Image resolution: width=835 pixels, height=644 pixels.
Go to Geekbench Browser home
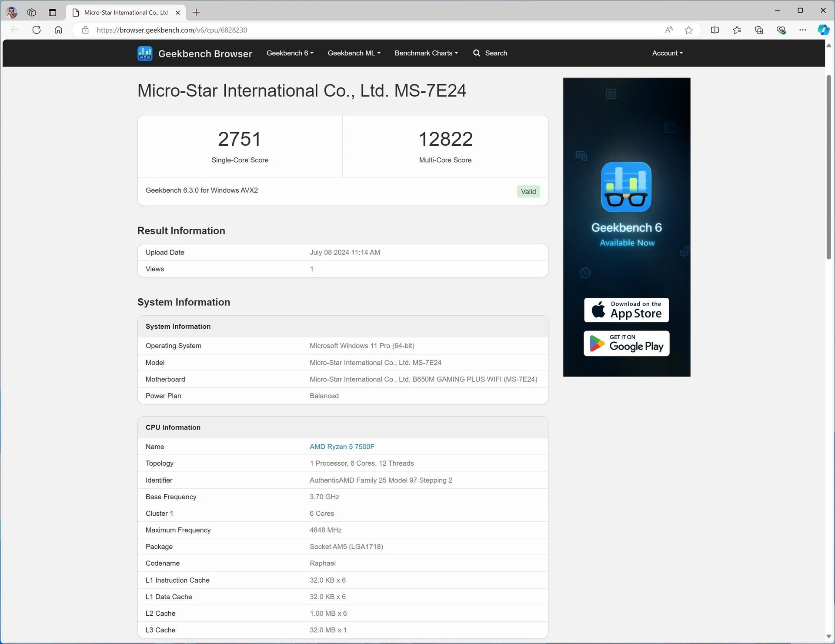(x=205, y=53)
